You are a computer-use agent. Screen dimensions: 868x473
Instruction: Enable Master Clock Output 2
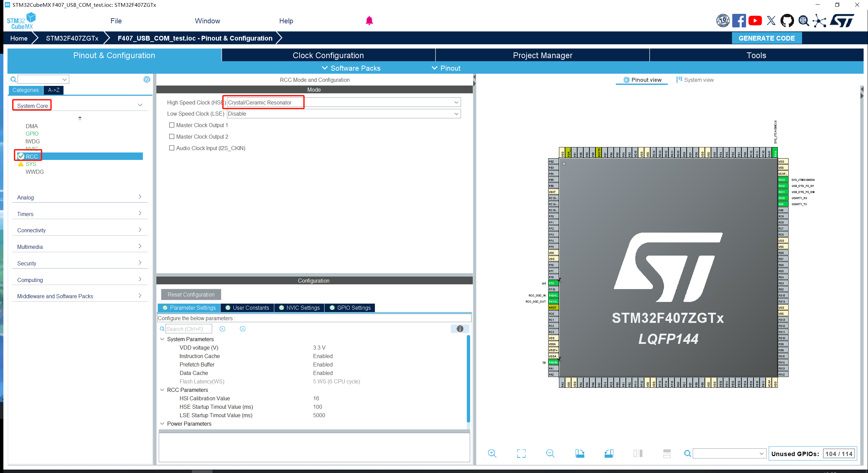tap(172, 136)
